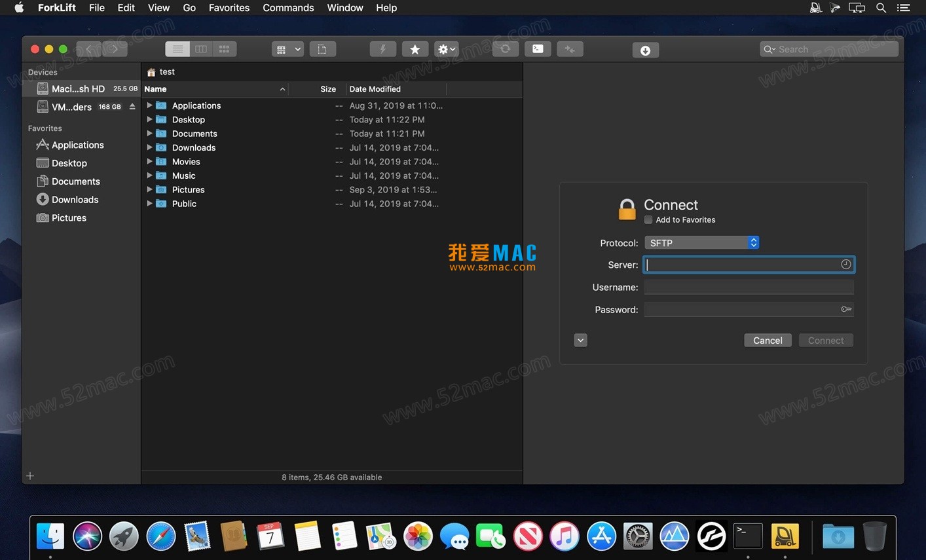Go back with the left arrow
This screenshot has height=560, width=926.
tap(89, 49)
